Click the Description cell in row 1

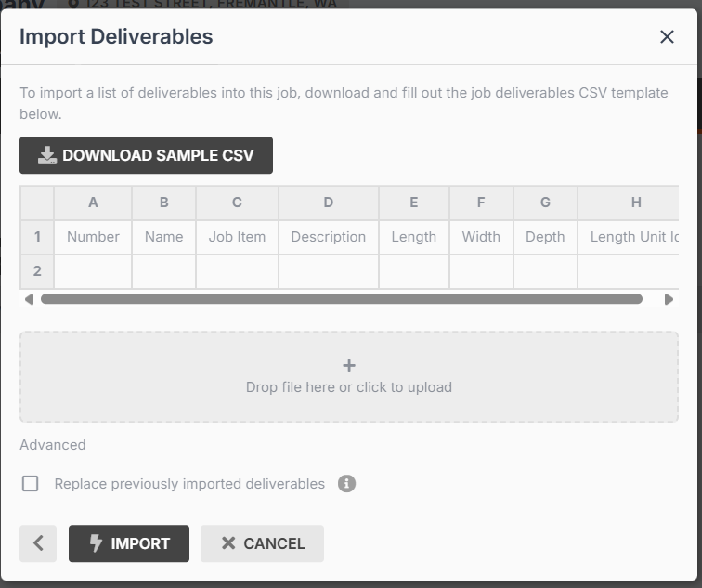point(329,237)
